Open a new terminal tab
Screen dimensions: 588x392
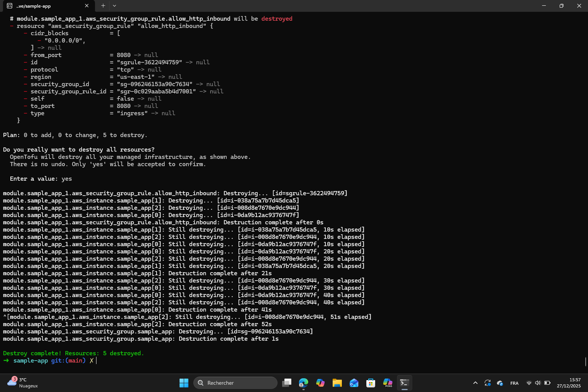(x=103, y=6)
